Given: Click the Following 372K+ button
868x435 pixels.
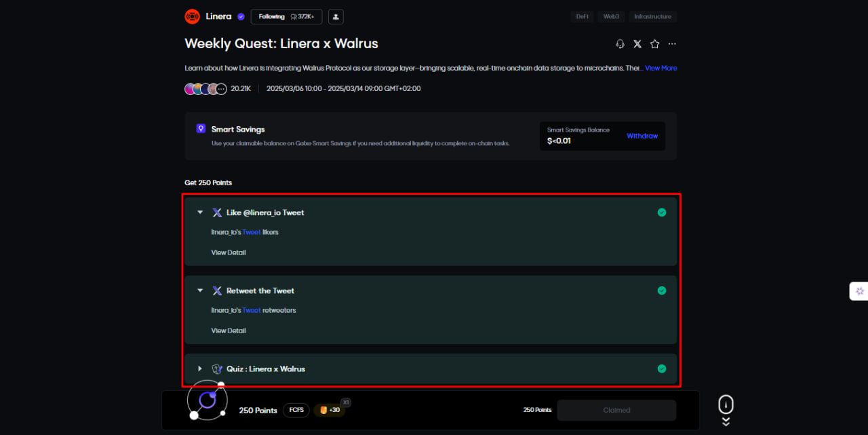Looking at the screenshot, I should (x=286, y=16).
